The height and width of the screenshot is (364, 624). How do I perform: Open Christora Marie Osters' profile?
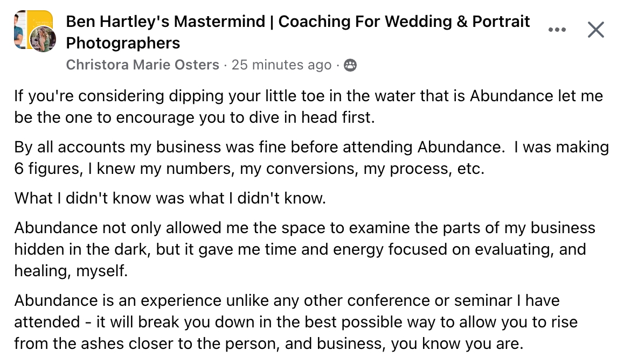click(142, 65)
